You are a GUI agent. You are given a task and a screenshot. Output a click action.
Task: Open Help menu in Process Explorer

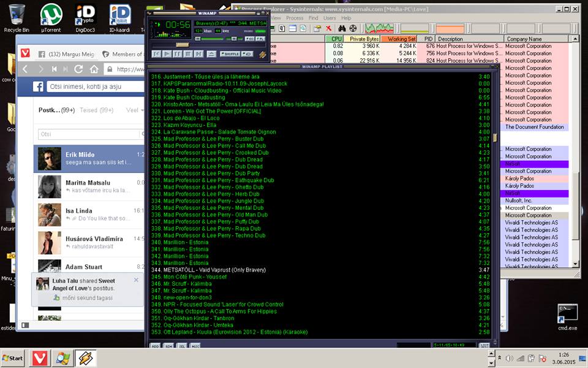tap(346, 18)
